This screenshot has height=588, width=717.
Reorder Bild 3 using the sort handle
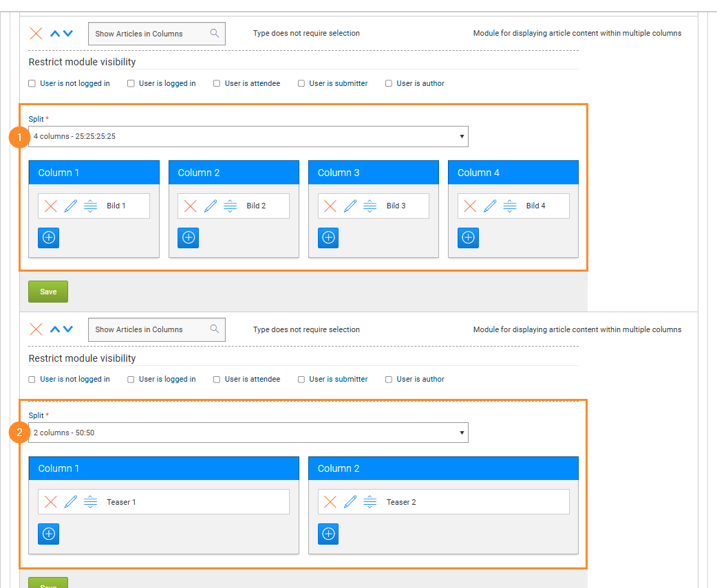(370, 206)
